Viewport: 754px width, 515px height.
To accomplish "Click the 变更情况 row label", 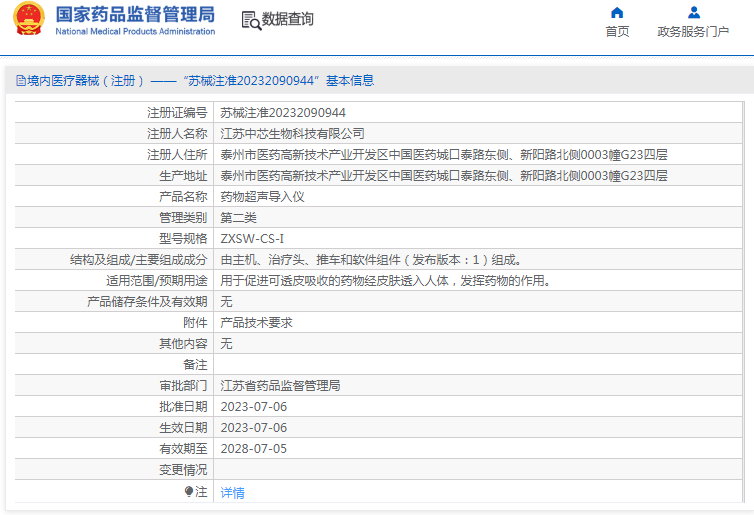I will pos(183,470).
